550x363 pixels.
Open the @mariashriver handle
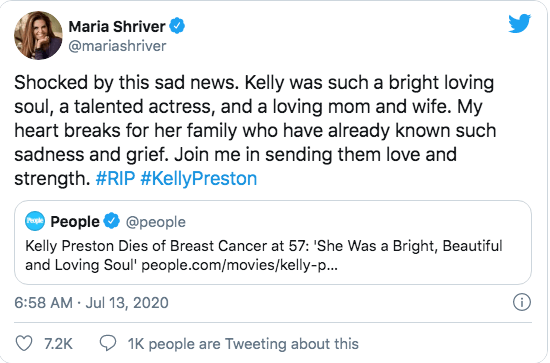tap(117, 46)
